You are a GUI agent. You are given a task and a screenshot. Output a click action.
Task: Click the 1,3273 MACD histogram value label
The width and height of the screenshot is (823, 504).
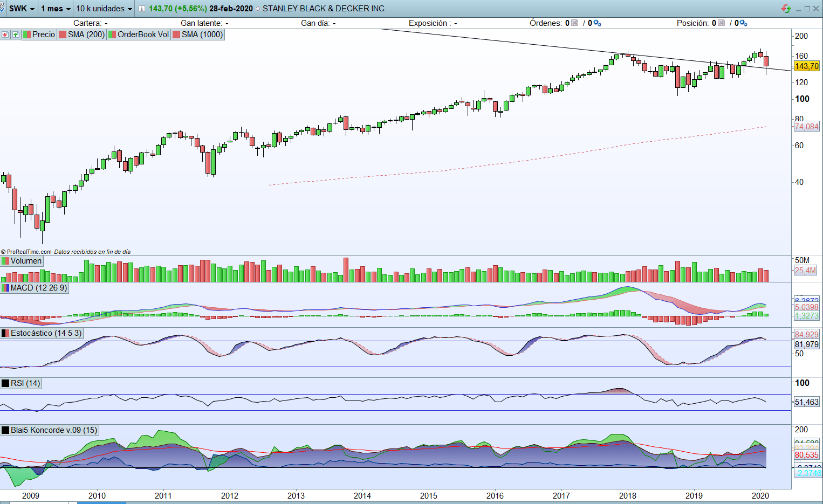(x=806, y=316)
